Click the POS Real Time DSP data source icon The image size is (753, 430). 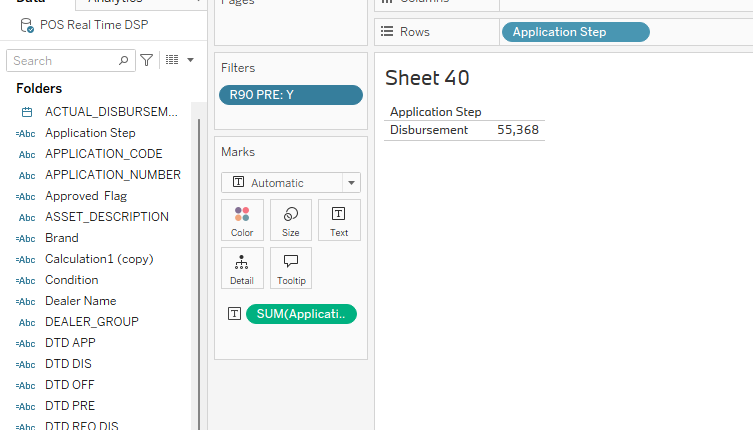27,25
